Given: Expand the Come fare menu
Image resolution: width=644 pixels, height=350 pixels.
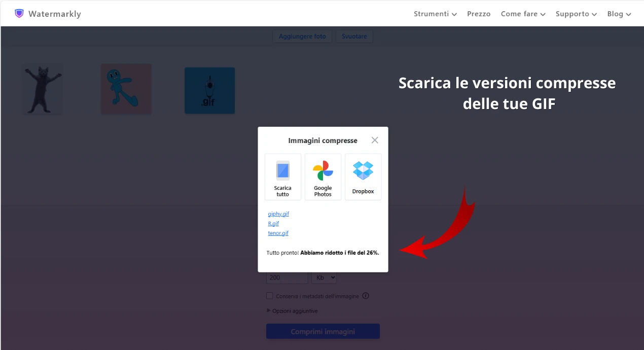Looking at the screenshot, I should pos(523,14).
